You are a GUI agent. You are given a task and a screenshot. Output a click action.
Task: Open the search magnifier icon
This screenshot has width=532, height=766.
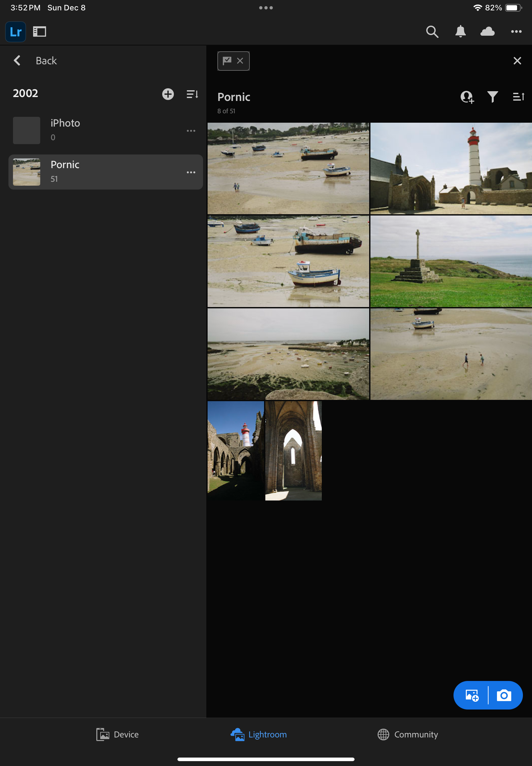pyautogui.click(x=432, y=32)
